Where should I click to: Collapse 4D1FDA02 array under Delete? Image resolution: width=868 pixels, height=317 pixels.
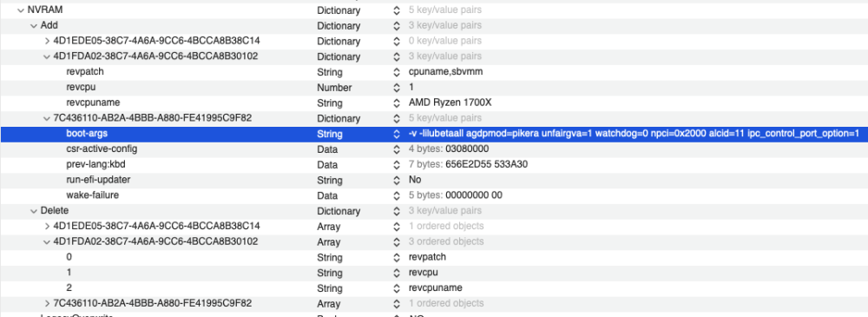tap(47, 241)
